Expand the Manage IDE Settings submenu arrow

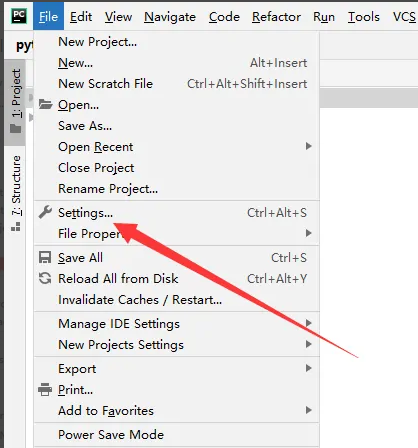pyautogui.click(x=309, y=323)
